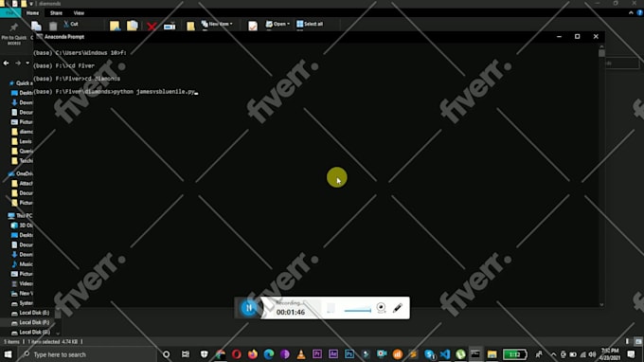Open Visual Studio Code from taskbar
The width and height of the screenshot is (644, 362).
coord(445,354)
